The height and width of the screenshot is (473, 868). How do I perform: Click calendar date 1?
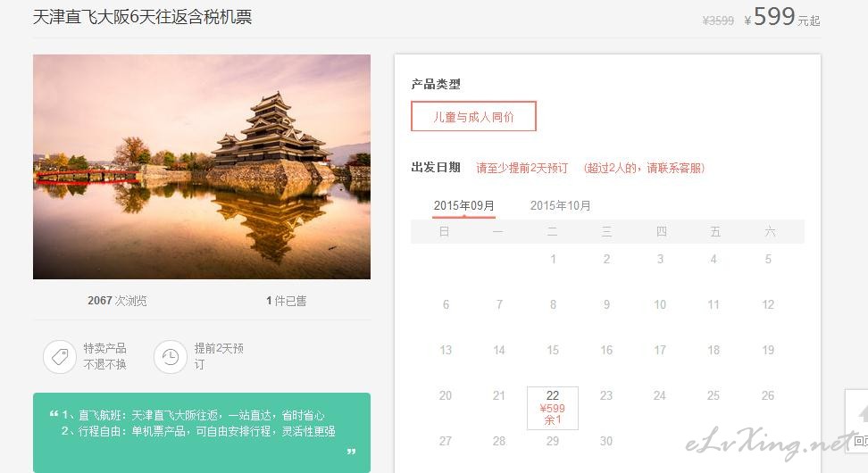click(x=553, y=259)
